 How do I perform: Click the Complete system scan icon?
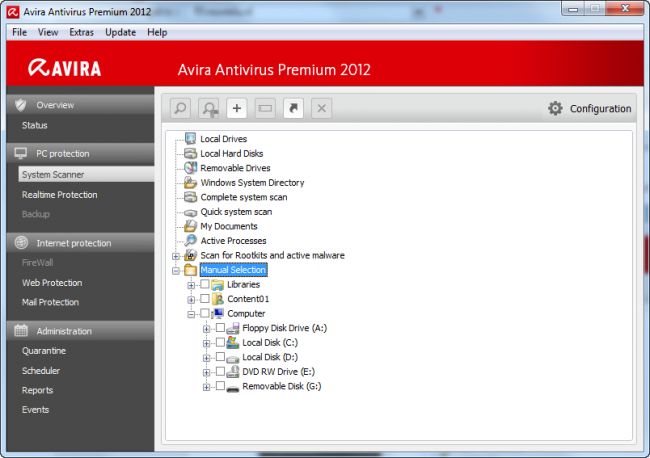coord(191,197)
